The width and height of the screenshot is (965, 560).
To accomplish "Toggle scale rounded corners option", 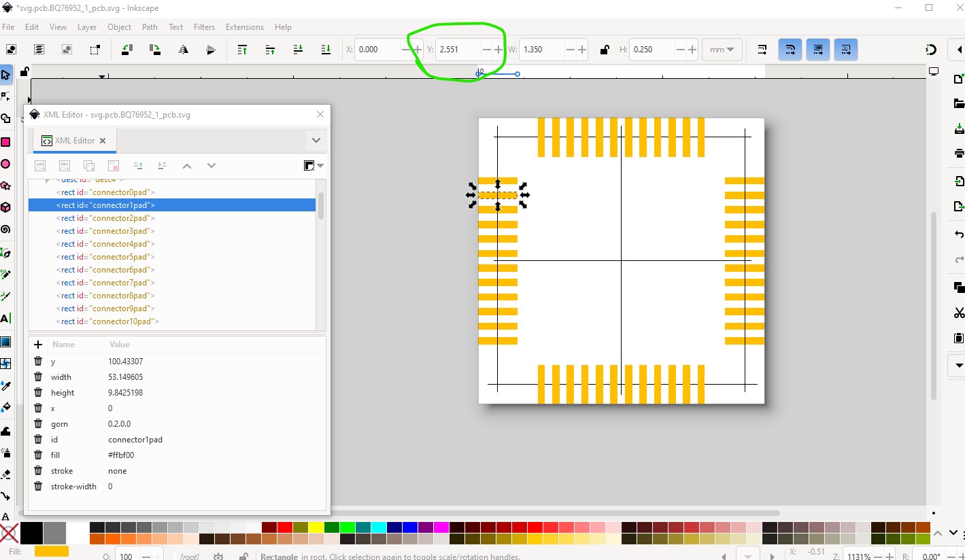I will pyautogui.click(x=790, y=50).
